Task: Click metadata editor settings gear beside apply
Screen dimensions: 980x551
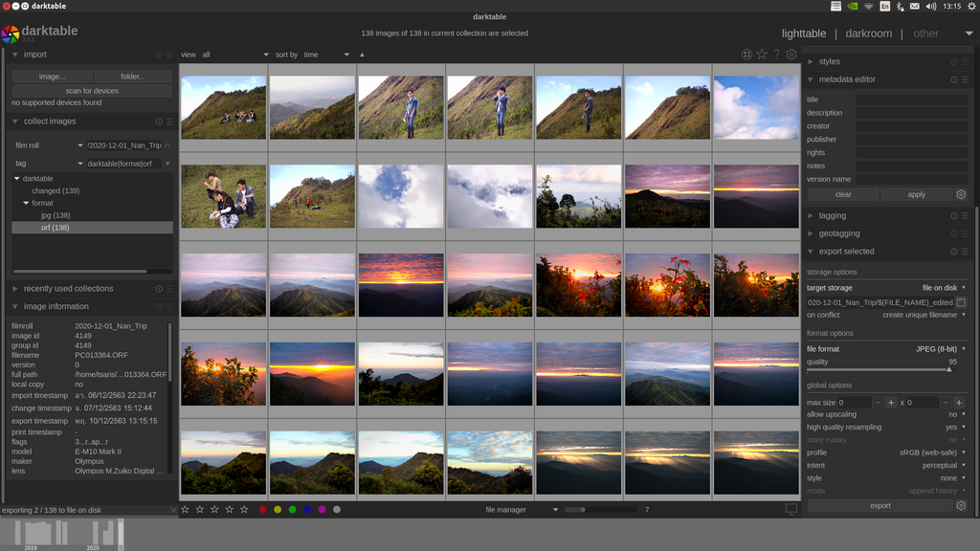Action: 961,194
